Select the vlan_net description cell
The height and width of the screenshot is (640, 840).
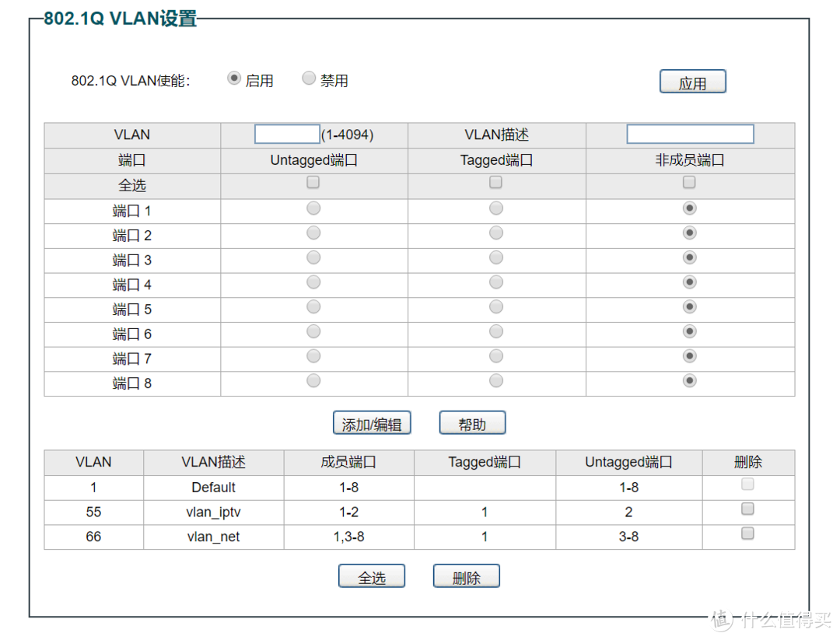[213, 537]
